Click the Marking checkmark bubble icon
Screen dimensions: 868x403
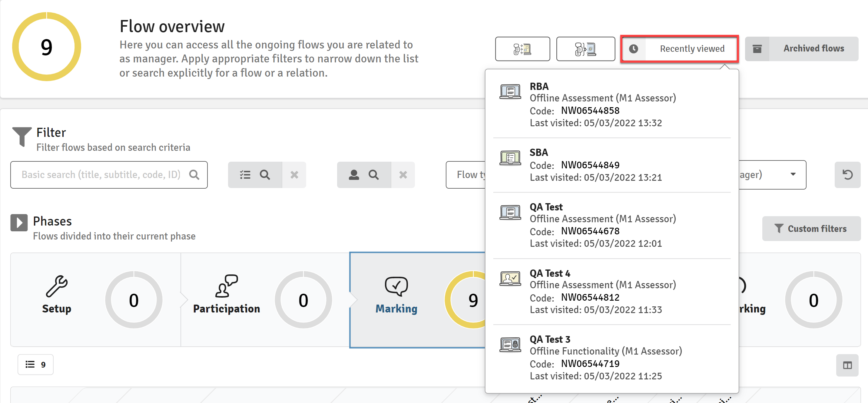(396, 286)
